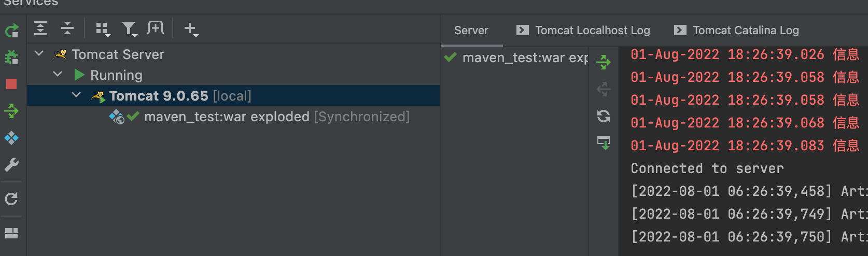Open the Filter funnel dropdown
The image size is (868, 256).
coord(130,29)
